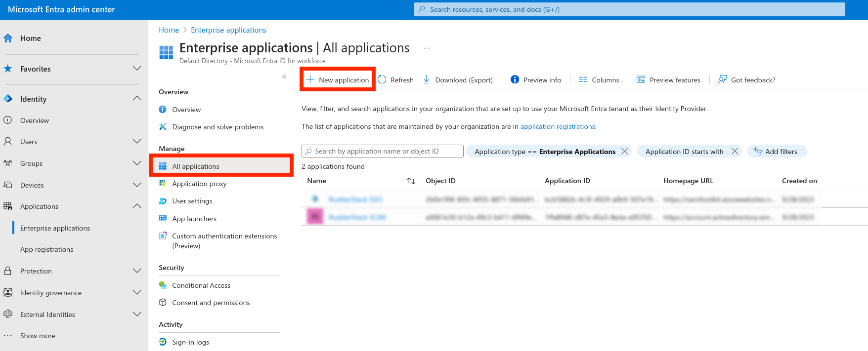
Task: Open App registrations in sidebar
Action: [x=46, y=249]
